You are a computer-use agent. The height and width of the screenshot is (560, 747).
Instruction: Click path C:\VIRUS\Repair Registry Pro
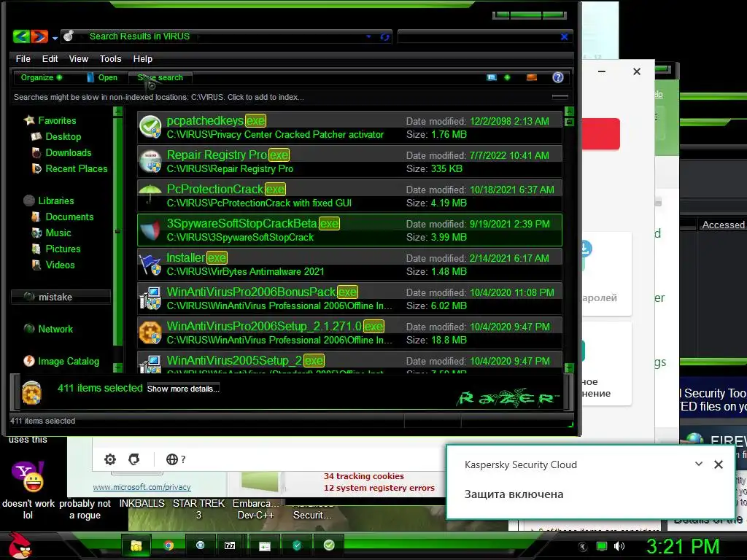230,169
